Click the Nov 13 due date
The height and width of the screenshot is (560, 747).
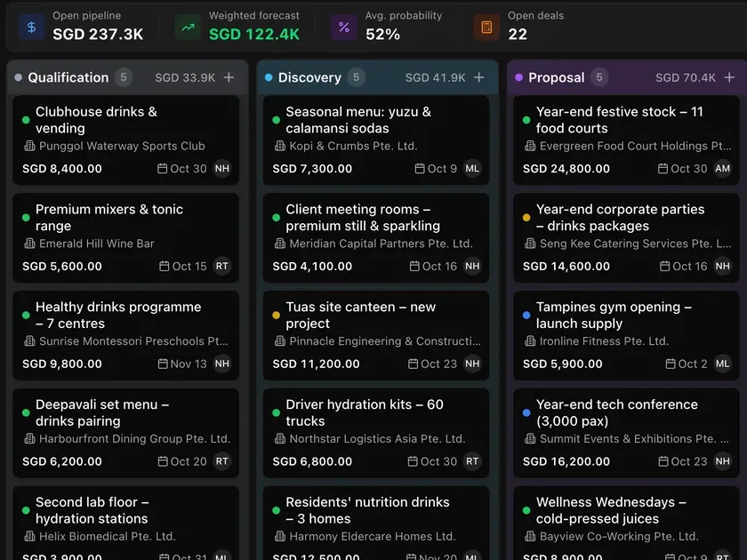tap(189, 364)
